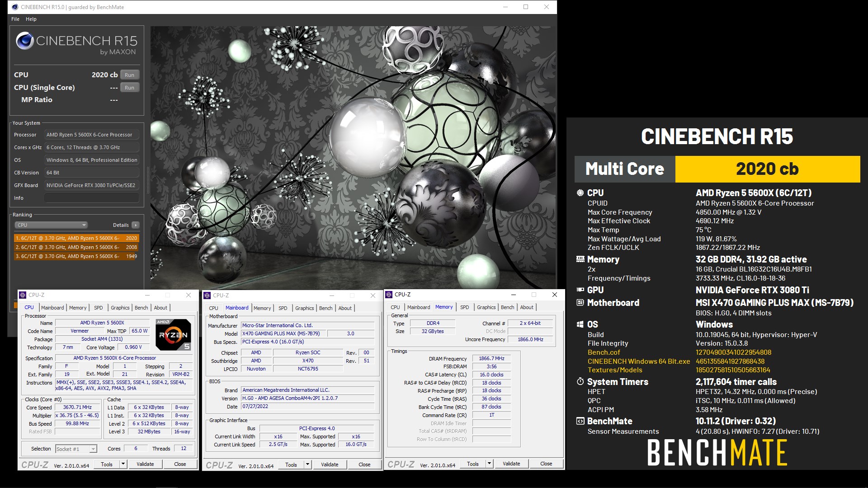Select ranking entry scoring 2008
The height and width of the screenshot is (488, 868).
coord(76,247)
